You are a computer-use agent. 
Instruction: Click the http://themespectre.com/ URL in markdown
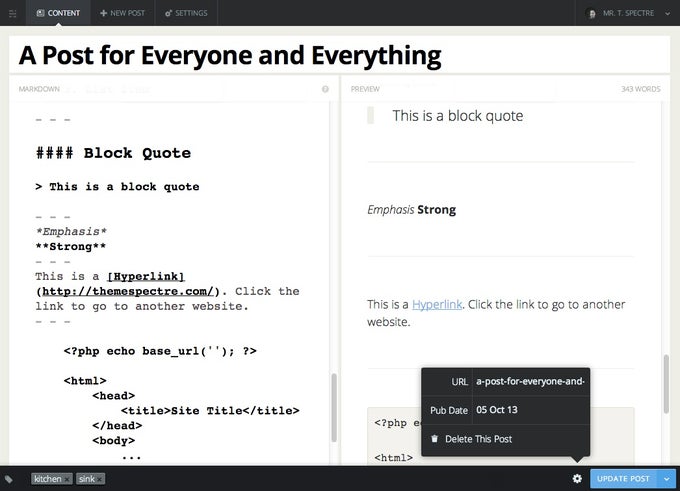point(128,291)
